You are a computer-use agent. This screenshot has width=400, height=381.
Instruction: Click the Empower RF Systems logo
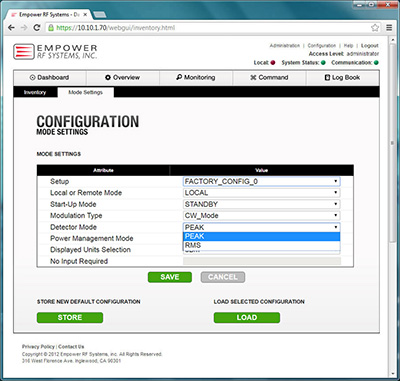(x=55, y=52)
